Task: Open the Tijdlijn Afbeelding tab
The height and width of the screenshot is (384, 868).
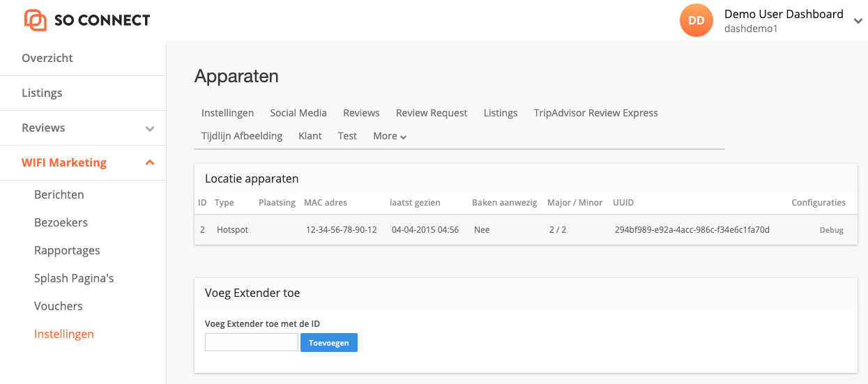Action: (x=242, y=136)
